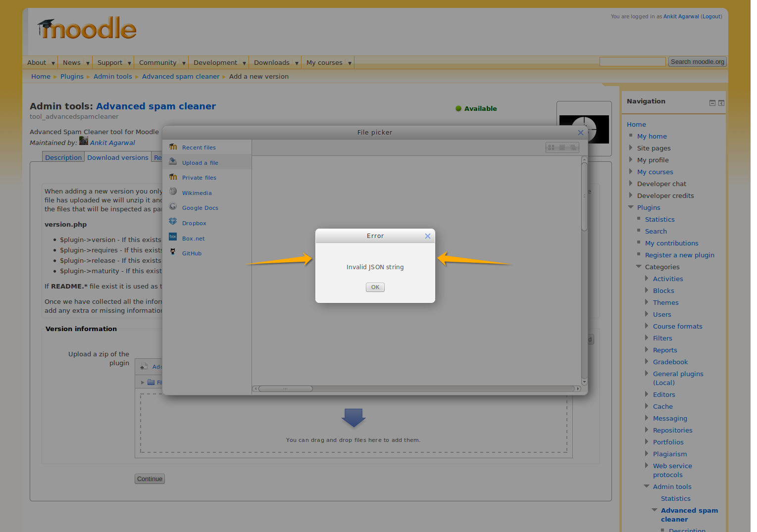Switch file picker to list view
757x532 pixels.
pyautogui.click(x=562, y=147)
